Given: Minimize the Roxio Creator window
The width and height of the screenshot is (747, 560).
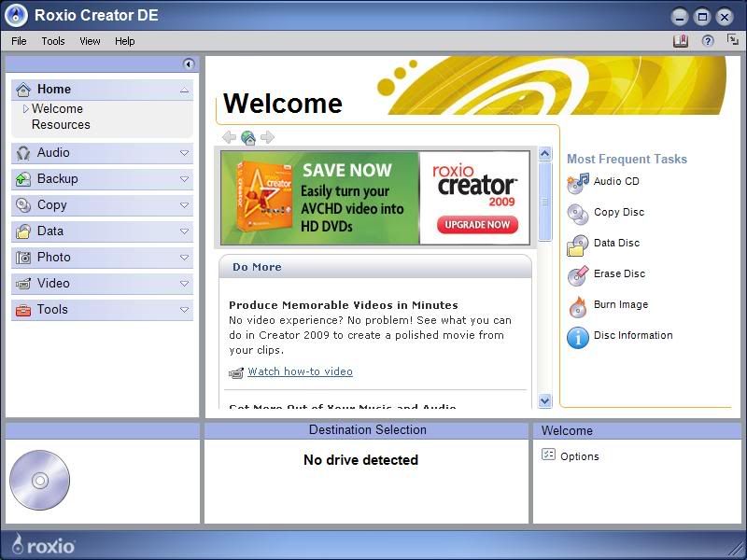Looking at the screenshot, I should pyautogui.click(x=680, y=18).
